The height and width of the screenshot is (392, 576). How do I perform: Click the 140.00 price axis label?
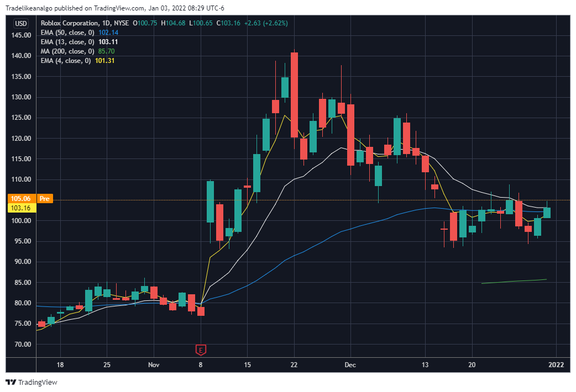pyautogui.click(x=21, y=56)
